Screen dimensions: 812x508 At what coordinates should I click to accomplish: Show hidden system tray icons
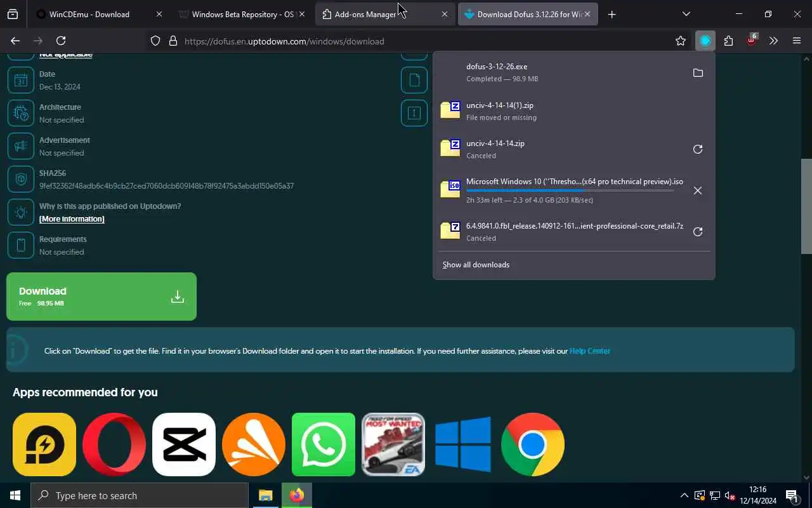684,495
